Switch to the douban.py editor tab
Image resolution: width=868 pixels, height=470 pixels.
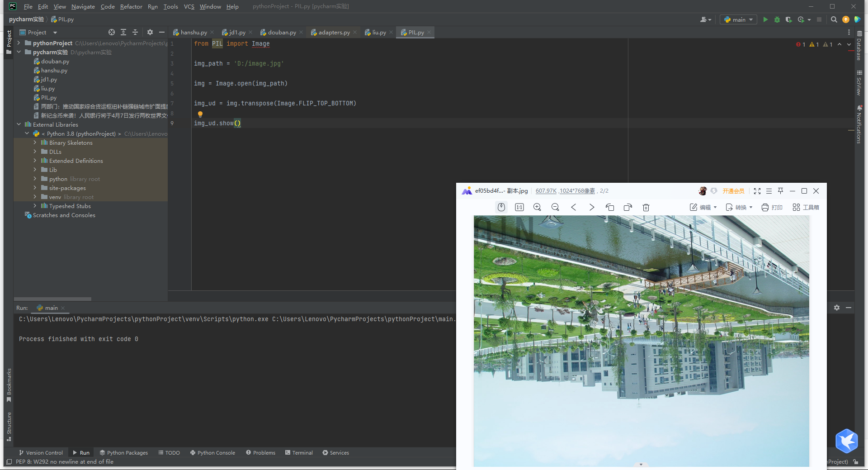[281, 32]
